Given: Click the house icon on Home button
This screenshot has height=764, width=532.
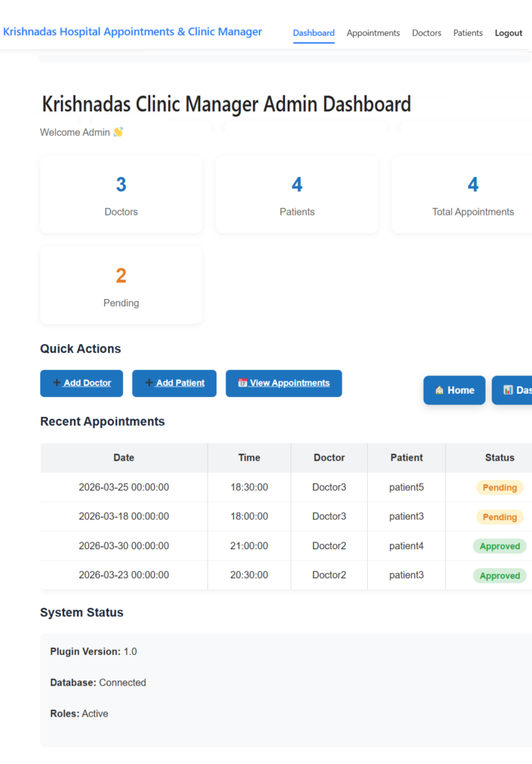Looking at the screenshot, I should click(439, 390).
